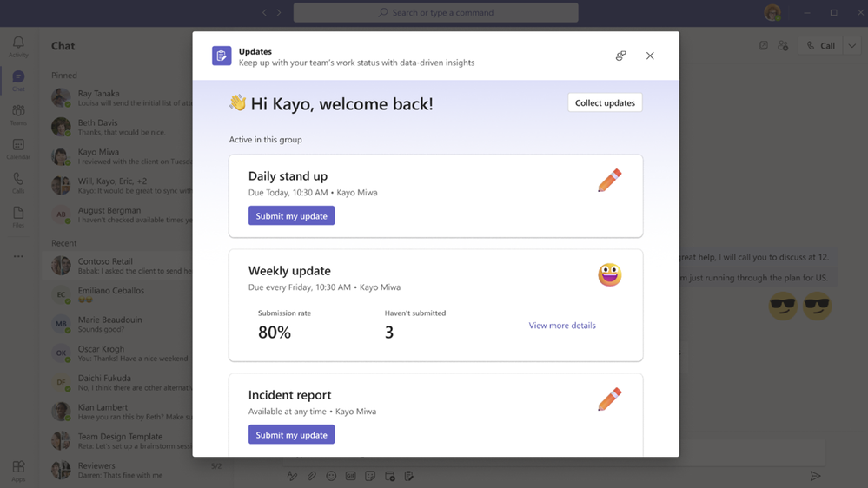Open the Oscar Krogh chat

click(121, 353)
